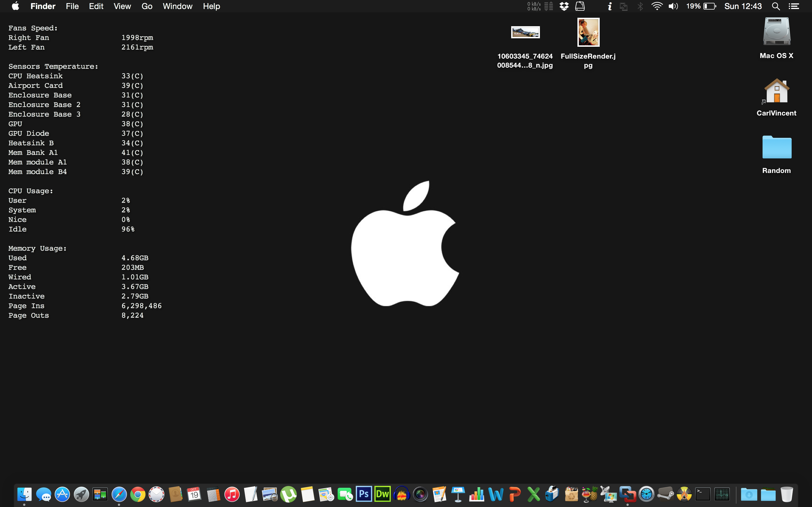Launch Activity Monitor from the Dock
This screenshot has width=812, height=507.
point(721,494)
